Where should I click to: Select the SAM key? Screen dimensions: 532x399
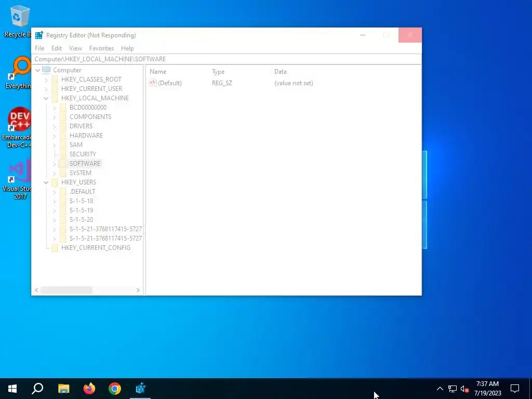[x=76, y=144]
